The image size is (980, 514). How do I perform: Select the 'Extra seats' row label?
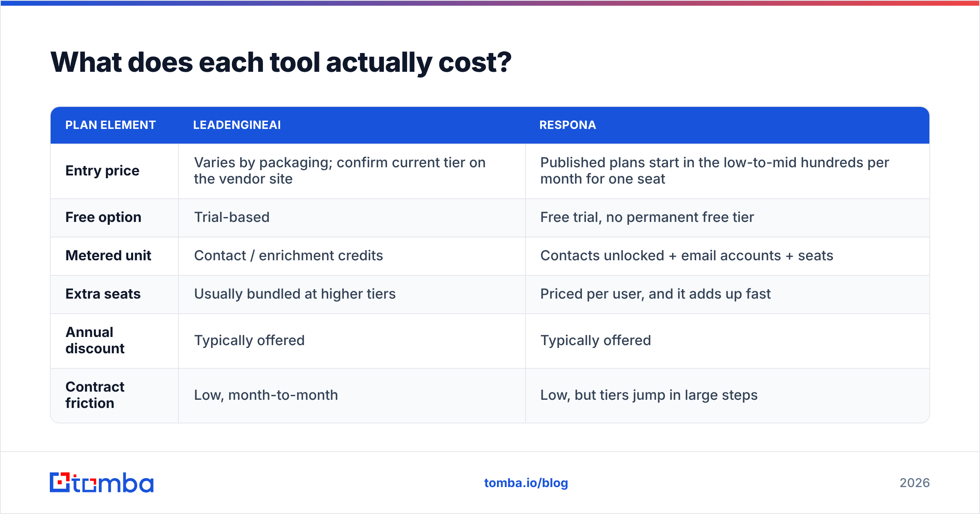pyautogui.click(x=103, y=294)
